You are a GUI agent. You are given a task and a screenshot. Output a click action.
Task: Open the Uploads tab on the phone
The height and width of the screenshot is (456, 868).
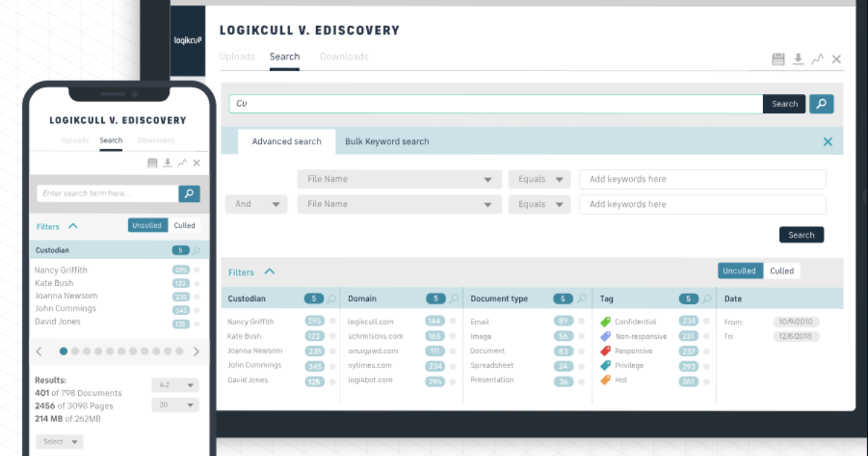75,140
